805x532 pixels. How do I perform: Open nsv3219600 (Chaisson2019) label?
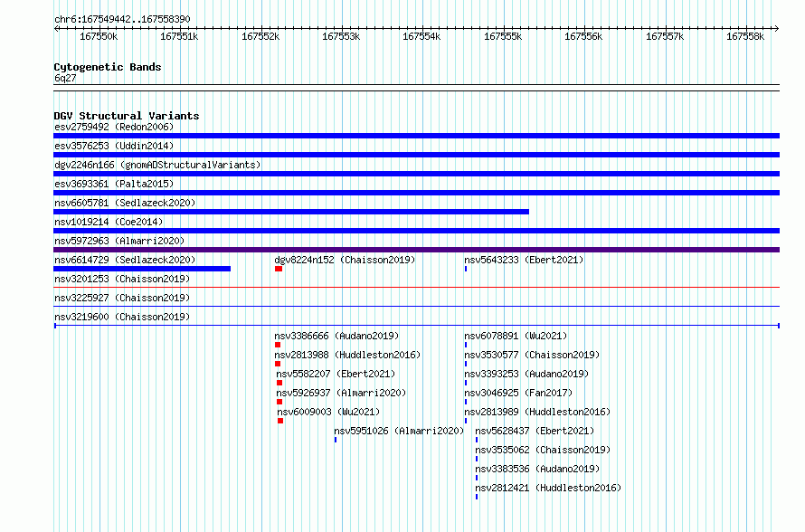point(122,317)
